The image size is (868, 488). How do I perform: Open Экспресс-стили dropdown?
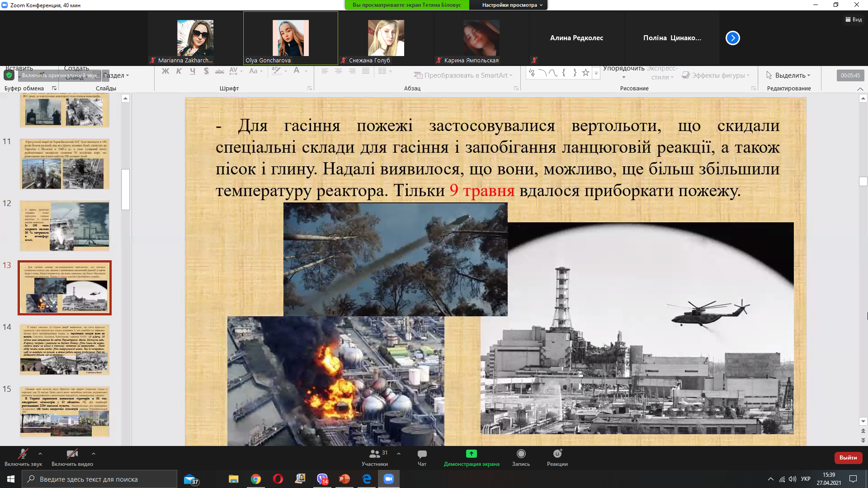point(662,72)
